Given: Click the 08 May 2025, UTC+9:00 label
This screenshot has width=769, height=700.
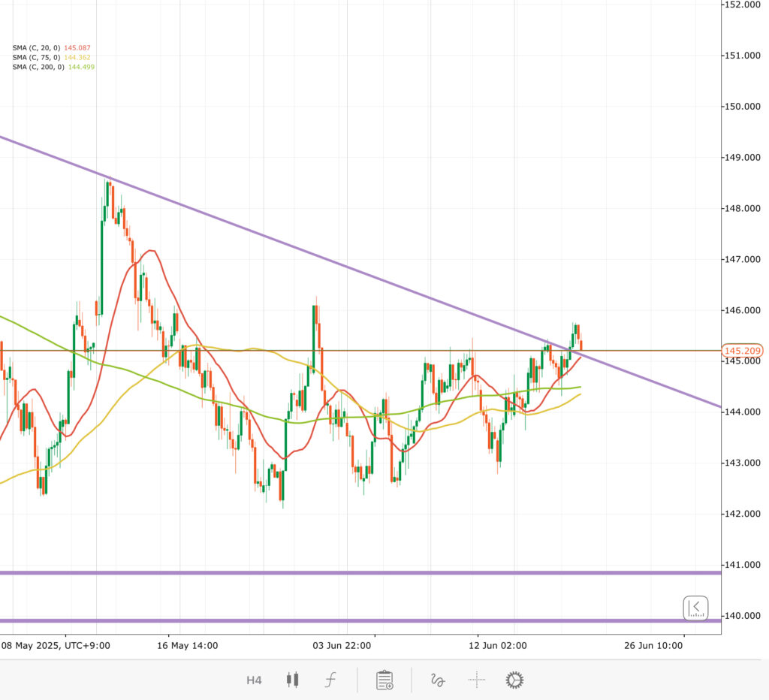Looking at the screenshot, I should 56,646.
